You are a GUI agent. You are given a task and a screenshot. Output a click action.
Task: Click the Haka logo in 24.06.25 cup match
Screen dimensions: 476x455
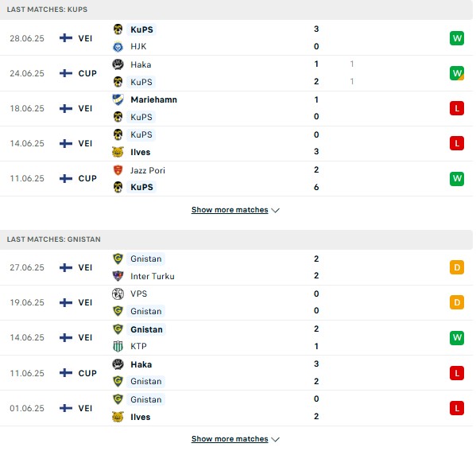pyautogui.click(x=118, y=64)
